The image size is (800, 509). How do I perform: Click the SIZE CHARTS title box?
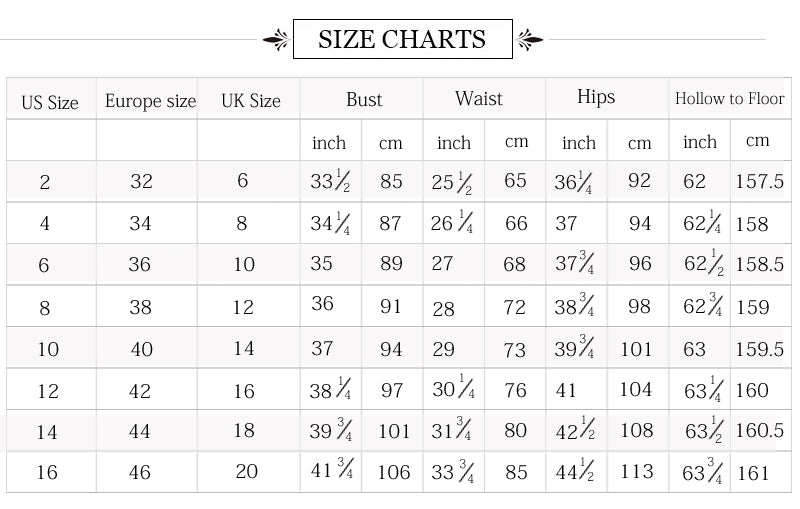coord(402,40)
